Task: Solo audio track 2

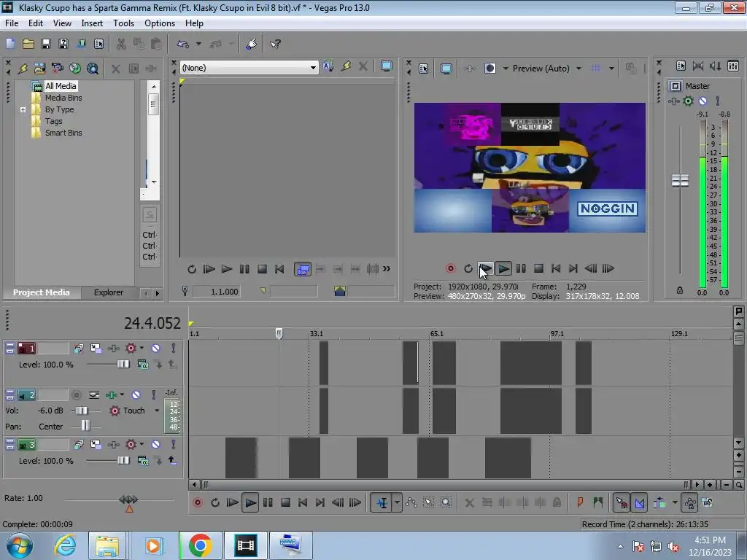Action: [x=153, y=395]
